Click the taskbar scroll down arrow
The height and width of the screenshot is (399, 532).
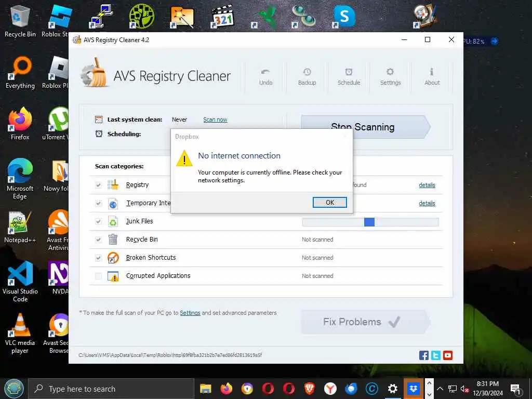pos(429,395)
